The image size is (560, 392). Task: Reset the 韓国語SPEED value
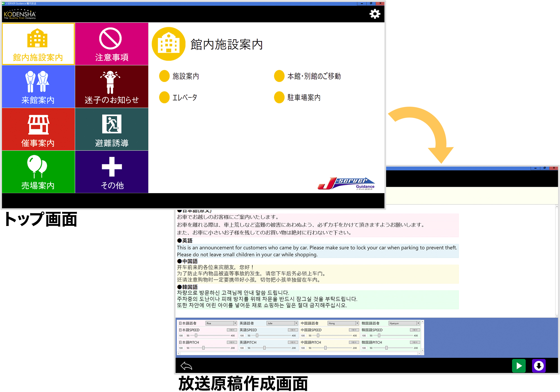tap(415, 330)
